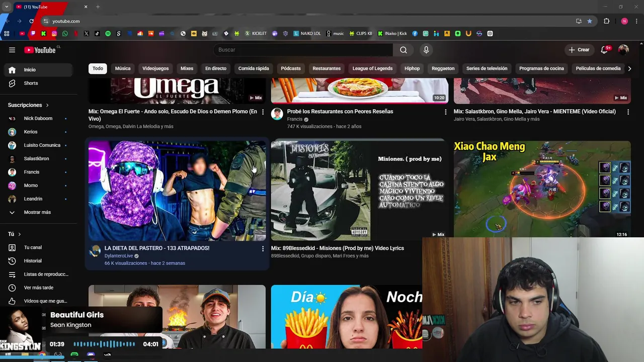The image size is (644, 362).
Task: Open Tu canal in sidebar
Action: coord(38,247)
